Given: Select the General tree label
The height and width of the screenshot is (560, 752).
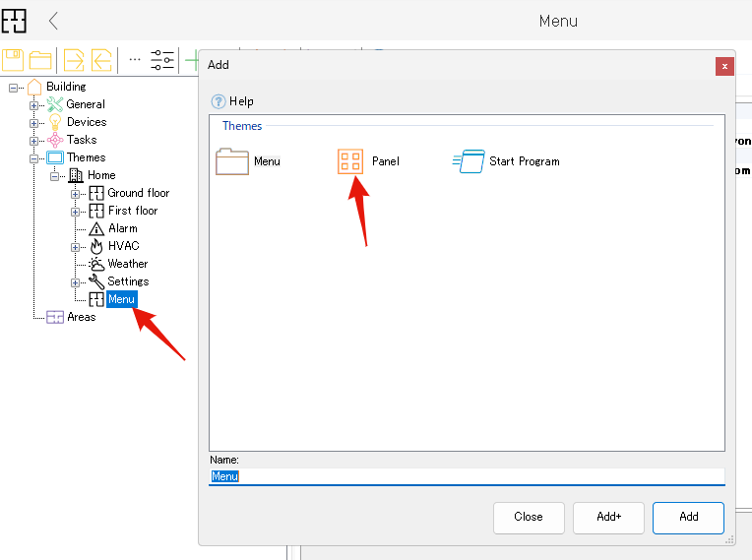Looking at the screenshot, I should (x=86, y=104).
